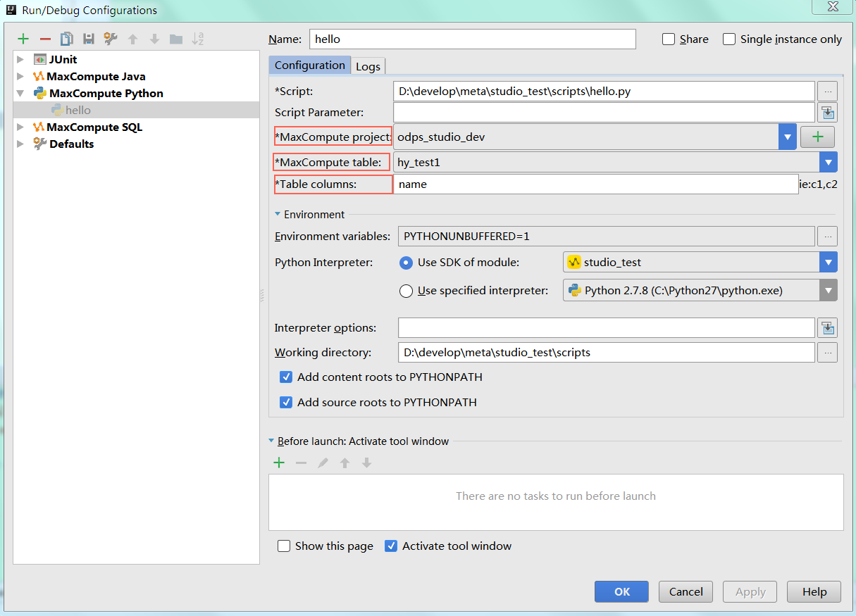Screen dimensions: 856x616
Task: Copy the configuration via the toolbar copy icon
Action: pos(67,39)
